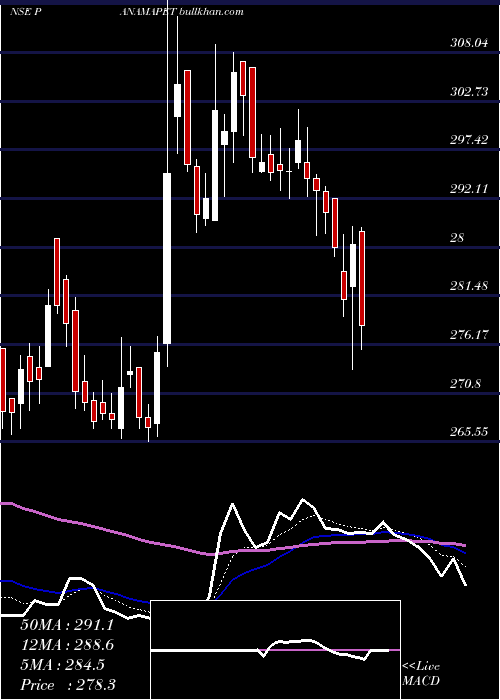Image resolution: width=500 pixels, height=700 pixels.
Task: Click the last red candle on the right
Action: point(362,278)
